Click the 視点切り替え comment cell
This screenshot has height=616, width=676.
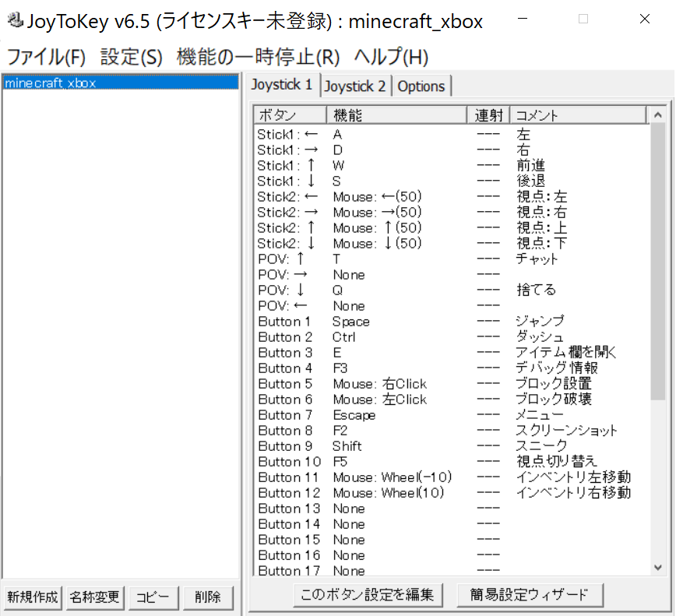[557, 462]
